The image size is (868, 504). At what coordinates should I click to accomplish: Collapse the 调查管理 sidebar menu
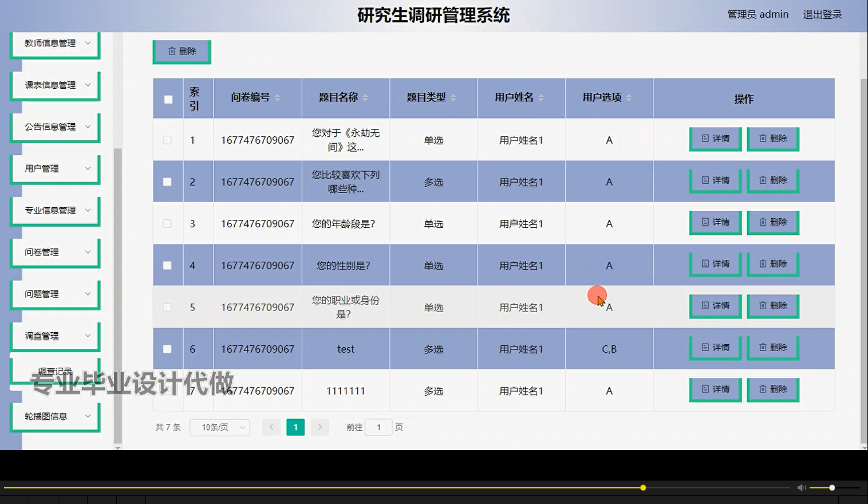[x=55, y=337]
